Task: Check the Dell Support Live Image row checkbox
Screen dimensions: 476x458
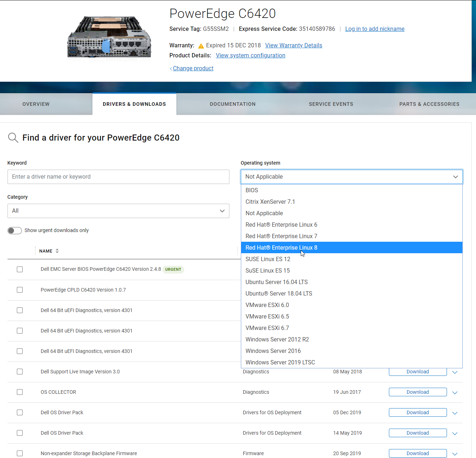Action: point(20,372)
